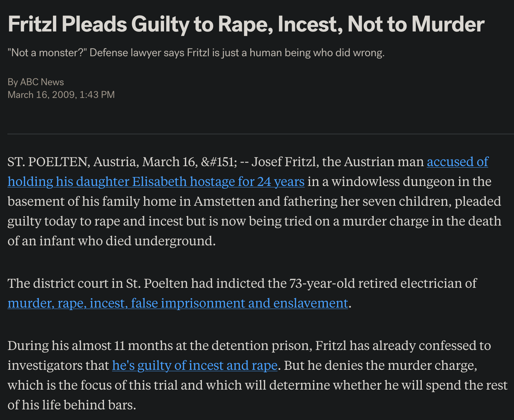
Task: Open the "murder, rape, incest, false imprisonment" link
Action: 178,303
